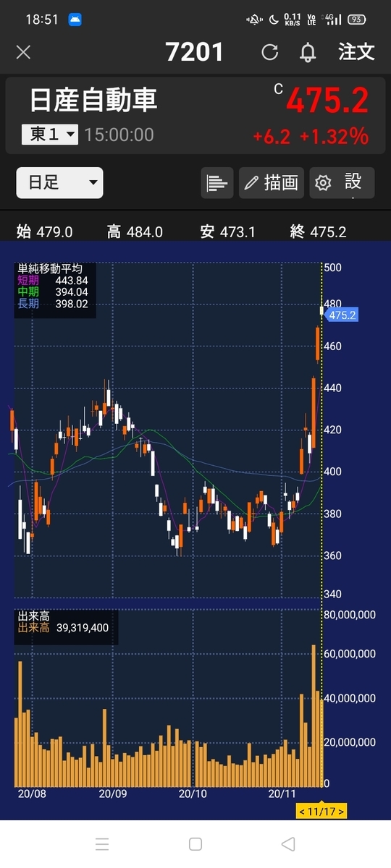
Task: Tap the blue app notification icon
Action: (75, 20)
